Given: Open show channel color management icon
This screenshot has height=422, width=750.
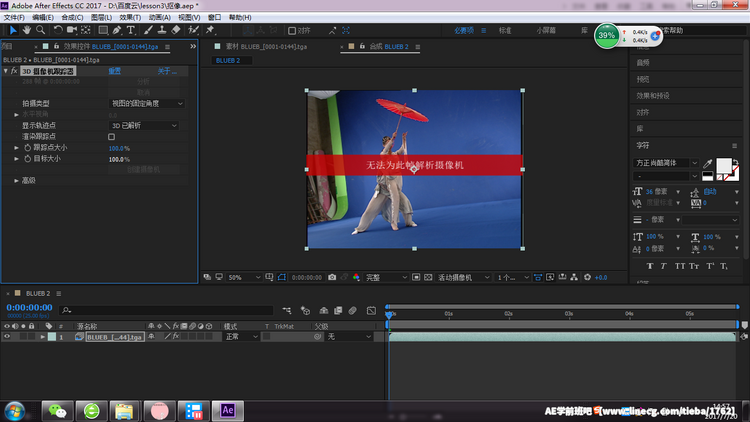Looking at the screenshot, I should point(356,278).
